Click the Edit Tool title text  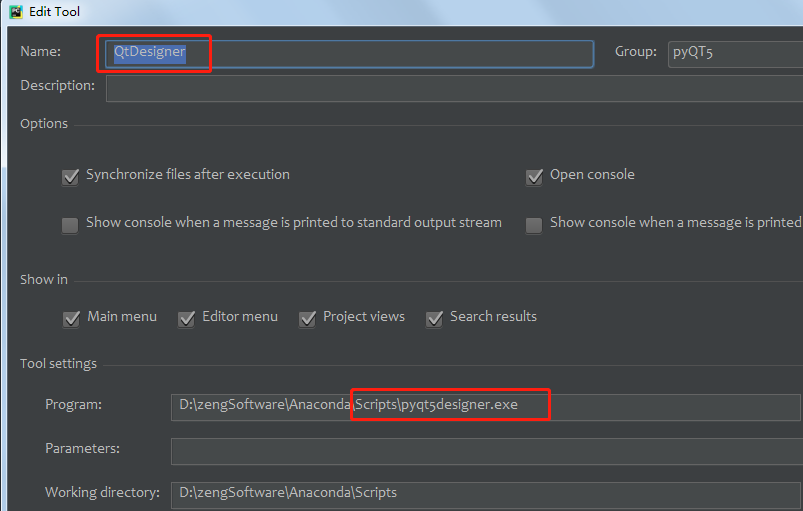[x=54, y=12]
